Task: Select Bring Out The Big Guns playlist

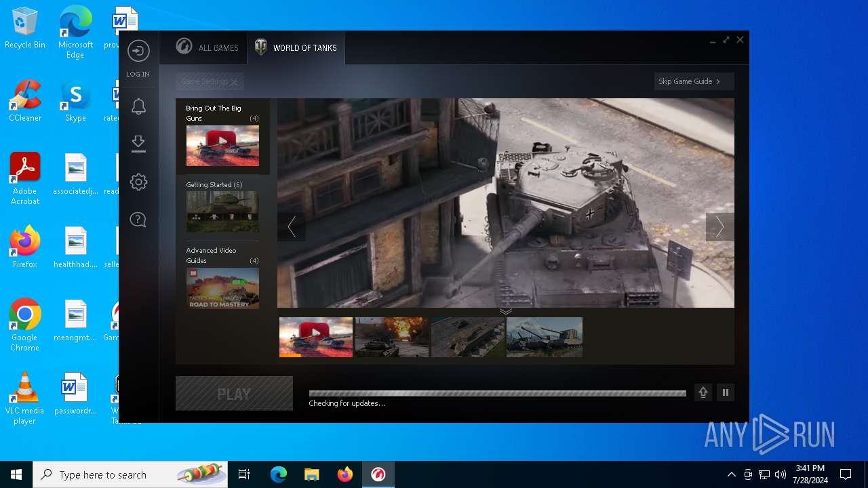Action: 222,136
